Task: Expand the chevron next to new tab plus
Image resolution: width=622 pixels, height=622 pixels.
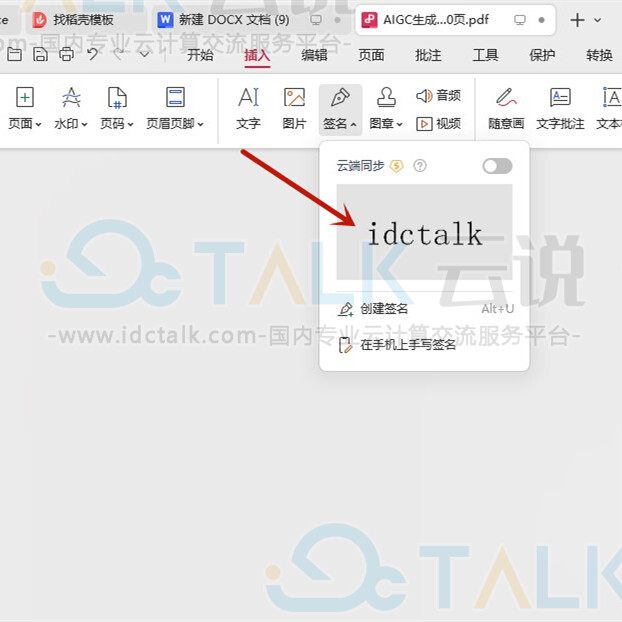Action: pyautogui.click(x=597, y=20)
